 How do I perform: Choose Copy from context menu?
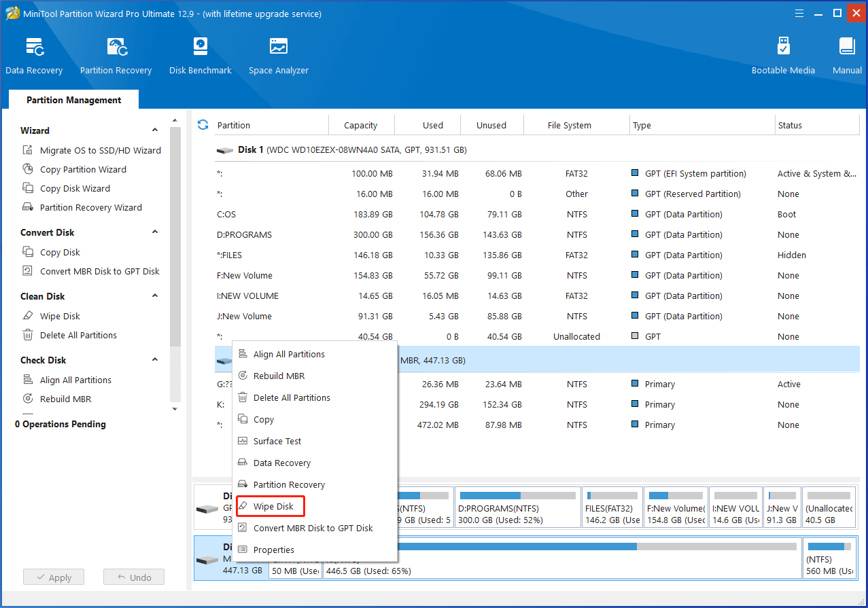315,419
